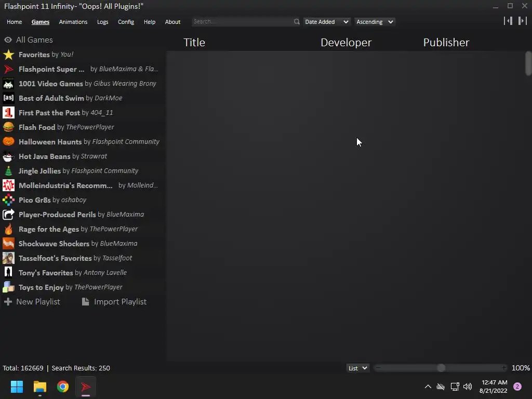The height and width of the screenshot is (399, 532).
Task: Open the Logs page
Action: [x=102, y=22]
